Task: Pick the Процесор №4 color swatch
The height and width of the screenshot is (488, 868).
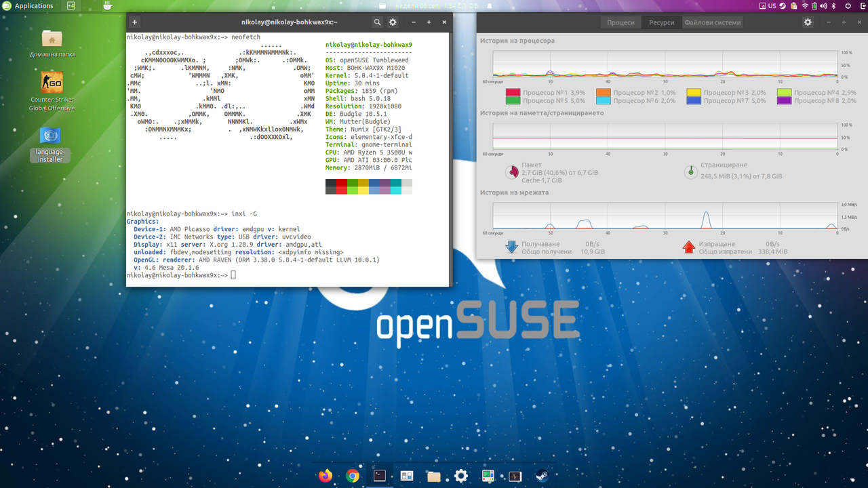Action: coord(785,92)
